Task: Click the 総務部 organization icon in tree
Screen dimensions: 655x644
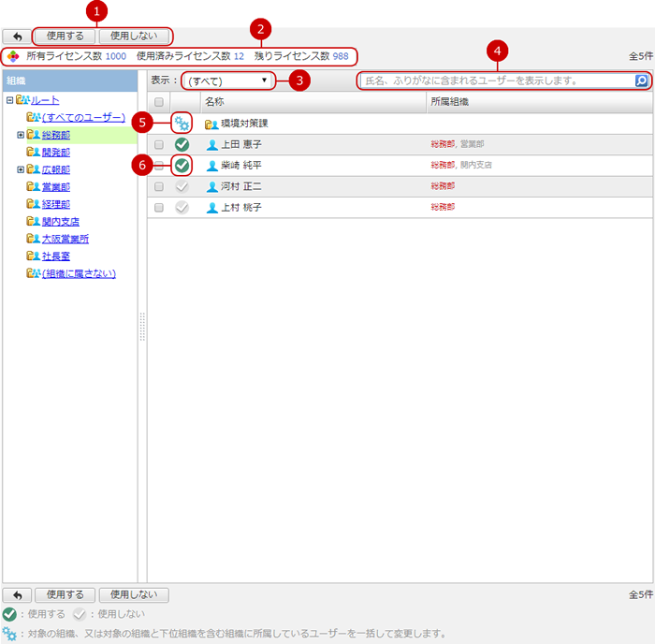Action: point(34,135)
